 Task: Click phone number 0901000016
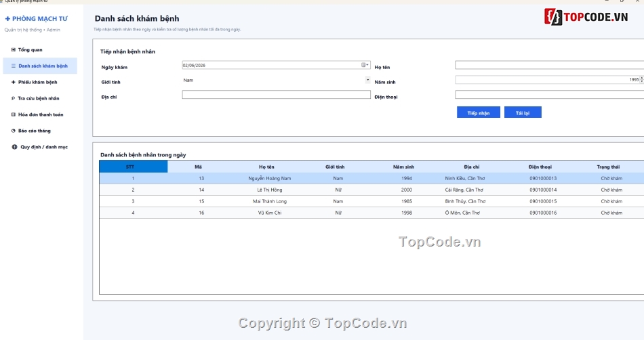click(x=543, y=213)
